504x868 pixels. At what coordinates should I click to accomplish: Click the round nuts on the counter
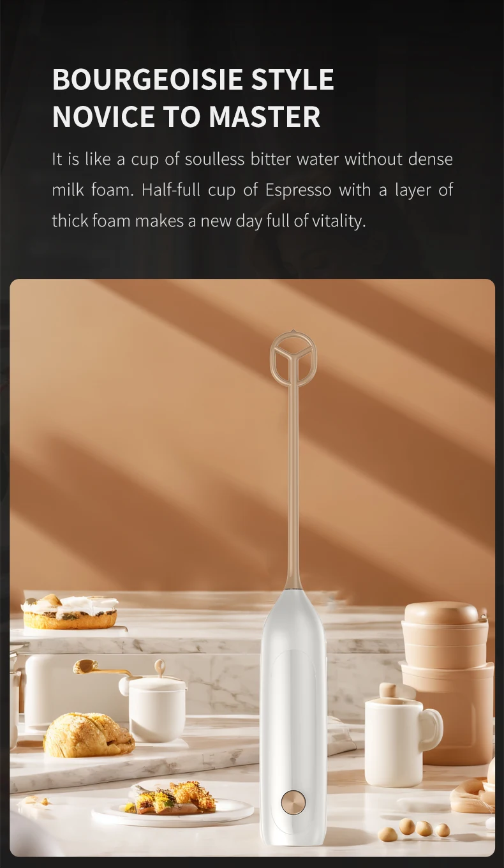[414, 829]
